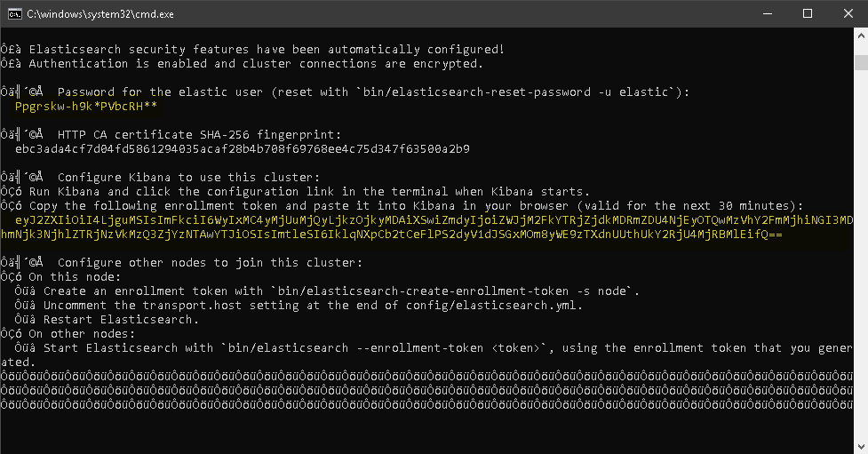
Task: Minimize the cmd.exe window
Action: coord(767,13)
